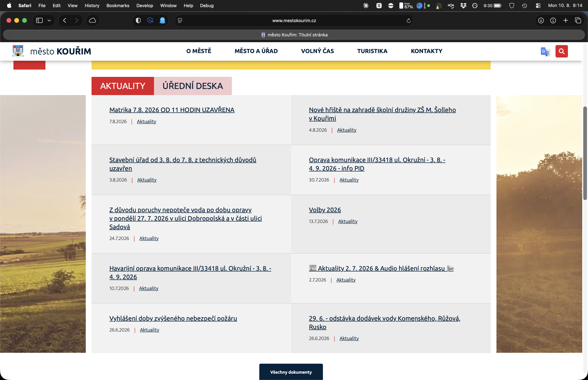588x380 pixels.
Task: Show tab overview icon in Safari
Action: 578,20
